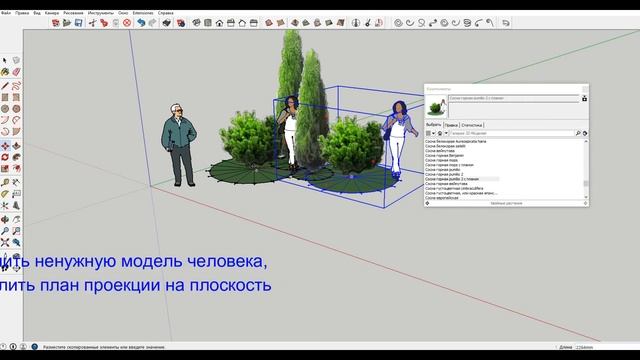The height and width of the screenshot is (360, 640).
Task: Activate the Follow Me tool
Action: (x=16, y=157)
